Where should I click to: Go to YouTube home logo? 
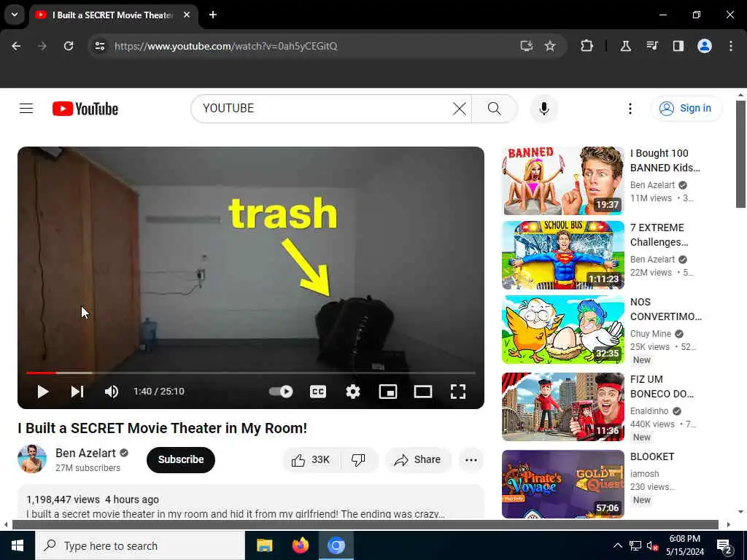tap(85, 109)
